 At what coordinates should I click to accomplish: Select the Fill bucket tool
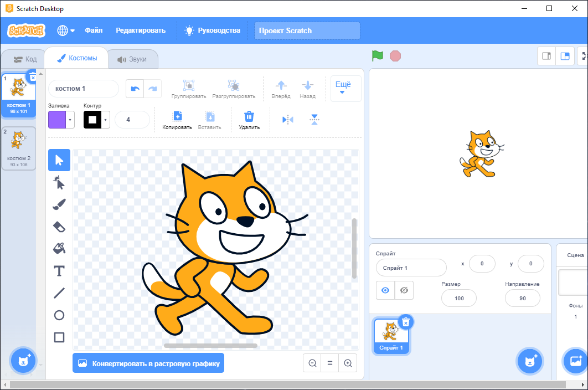pyautogui.click(x=59, y=249)
